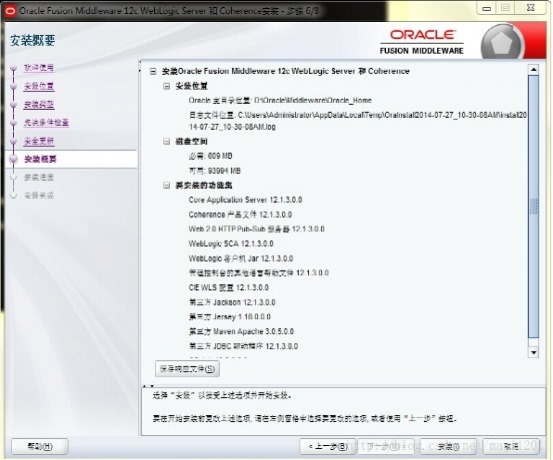Select the Web 2.0 HTTP Pub-Sub 服务器 row
Screen dimensions: 553x460
tap(256, 229)
